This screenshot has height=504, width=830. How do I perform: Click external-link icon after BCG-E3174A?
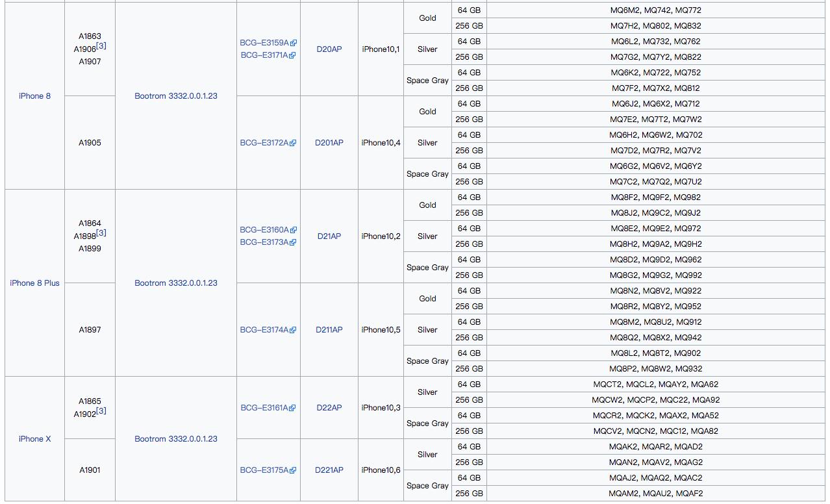click(x=293, y=331)
